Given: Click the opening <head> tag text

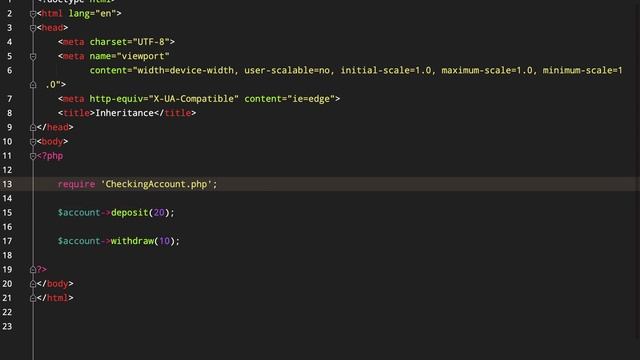Looking at the screenshot, I should coord(52,28).
